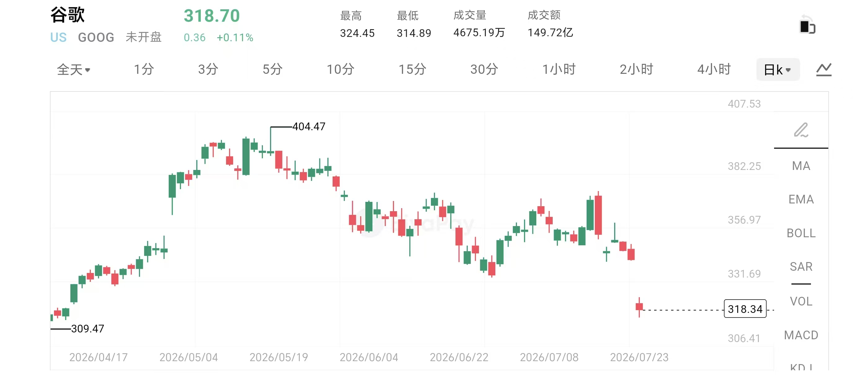Switch to the 15分 timeframe
868x392 pixels.
pos(412,69)
